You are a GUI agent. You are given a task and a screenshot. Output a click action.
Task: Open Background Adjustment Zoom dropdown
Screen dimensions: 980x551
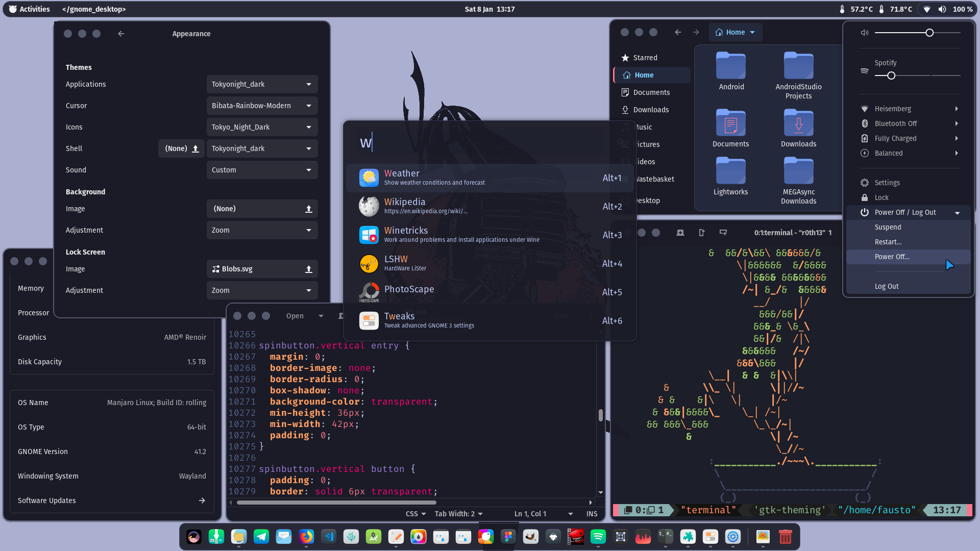pos(262,230)
